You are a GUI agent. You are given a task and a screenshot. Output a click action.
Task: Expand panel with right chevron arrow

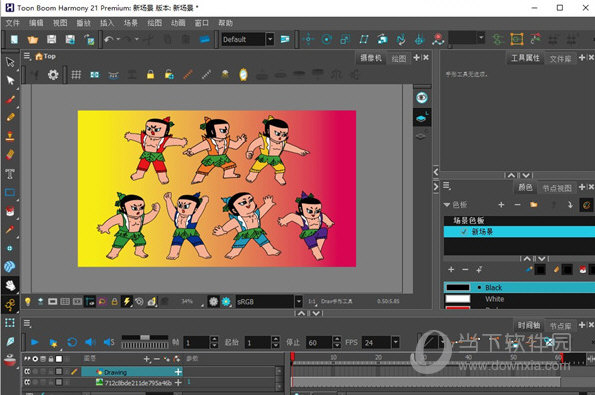pos(436,187)
